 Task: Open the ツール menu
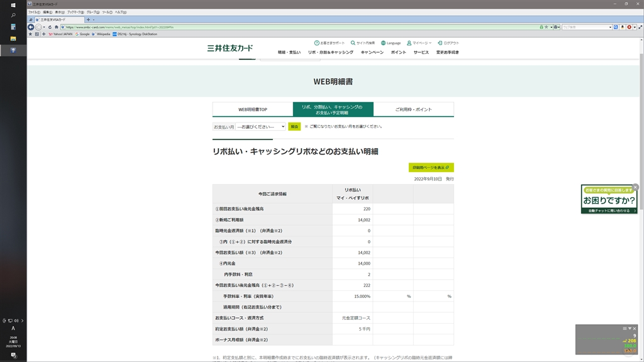[x=107, y=13]
